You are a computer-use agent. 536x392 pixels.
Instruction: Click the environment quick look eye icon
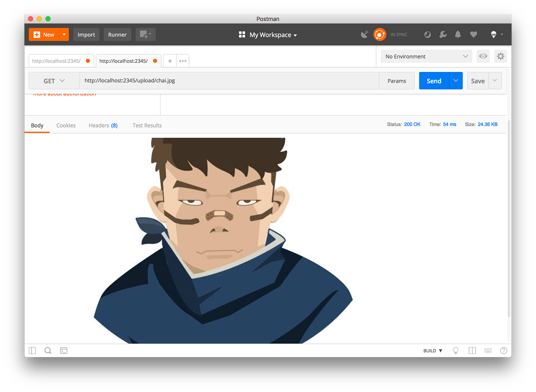click(483, 56)
